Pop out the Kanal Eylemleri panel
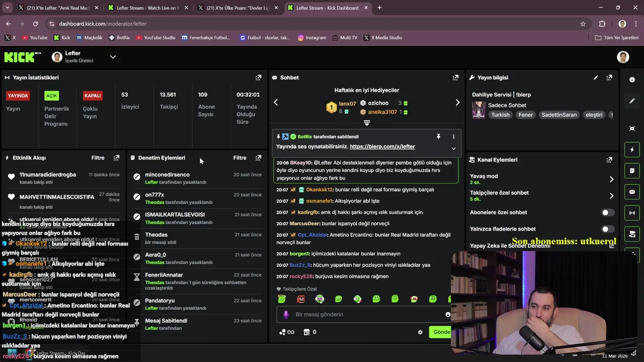Screen dimensions: 644x362 [x=609, y=160]
